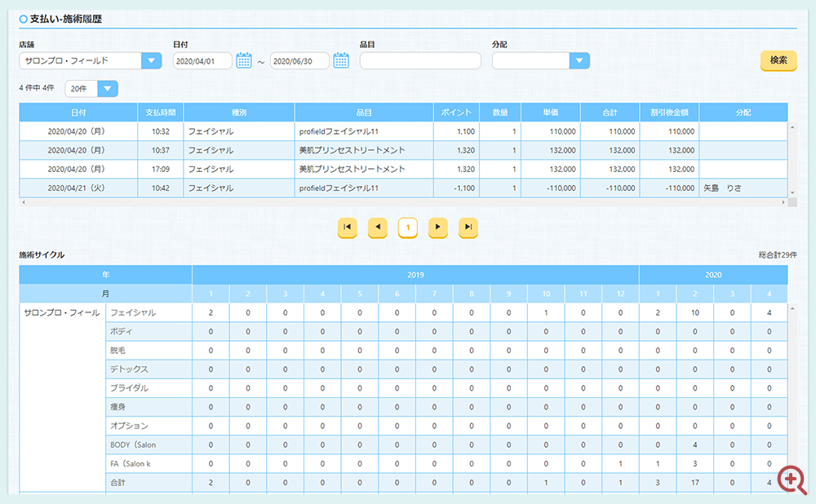
Task: Expand the 店舗 store dropdown
Action: point(152,60)
